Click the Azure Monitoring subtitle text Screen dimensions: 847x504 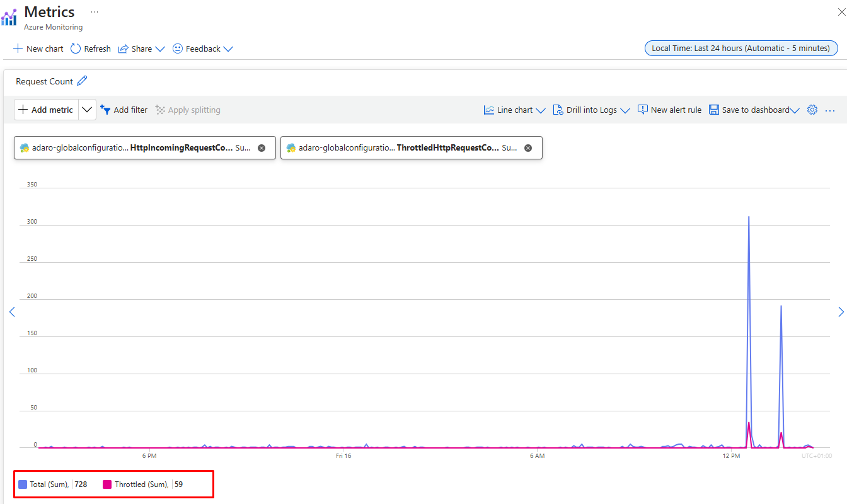pos(53,27)
